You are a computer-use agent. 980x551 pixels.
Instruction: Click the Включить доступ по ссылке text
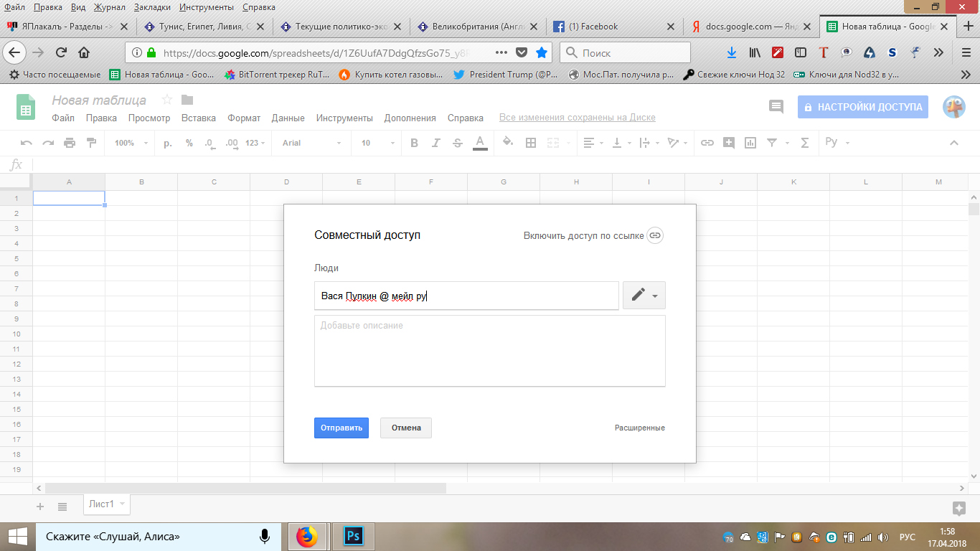583,235
